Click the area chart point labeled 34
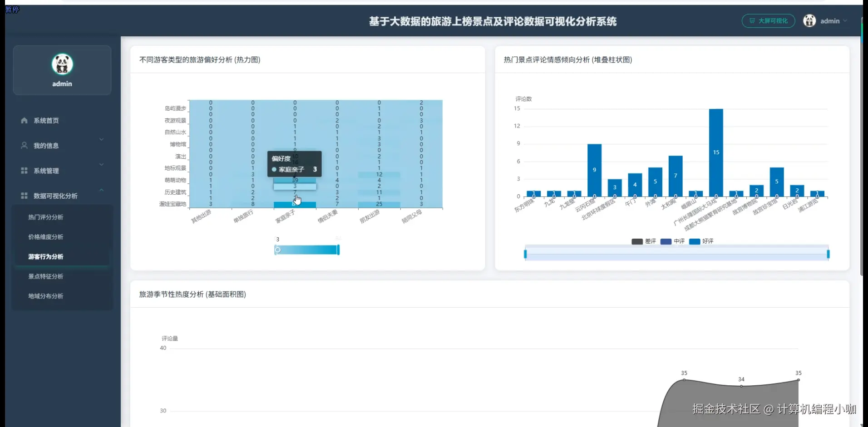The height and width of the screenshot is (427, 868). (741, 386)
